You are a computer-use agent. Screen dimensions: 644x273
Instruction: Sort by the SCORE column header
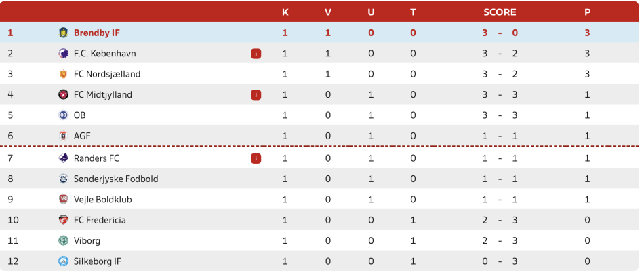[x=500, y=12]
